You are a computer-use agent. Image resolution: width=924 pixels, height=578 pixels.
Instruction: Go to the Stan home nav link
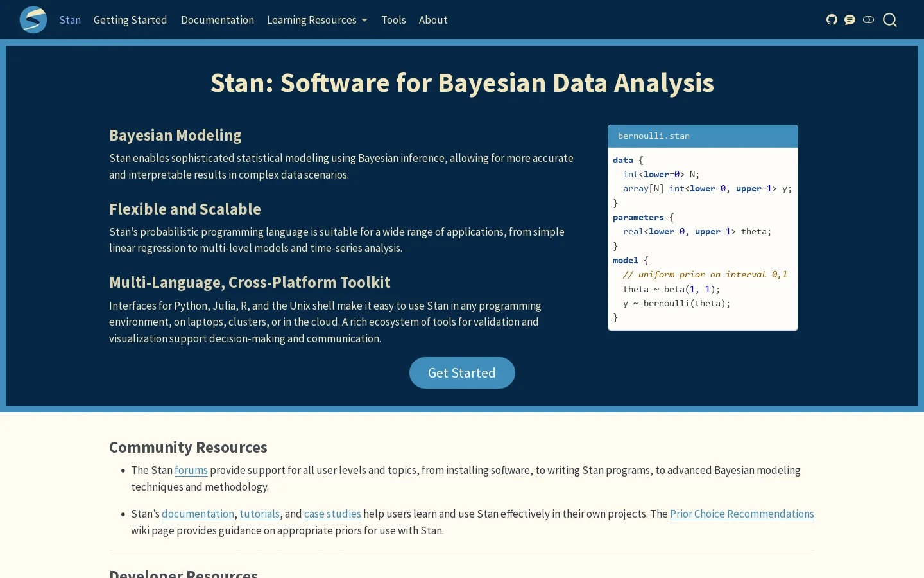coord(70,20)
